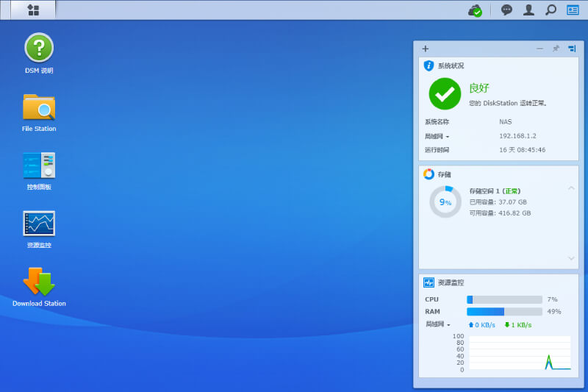Viewport: 588px width, 392px height.
Task: Click the 系统状况 widget title
Action: click(451, 65)
